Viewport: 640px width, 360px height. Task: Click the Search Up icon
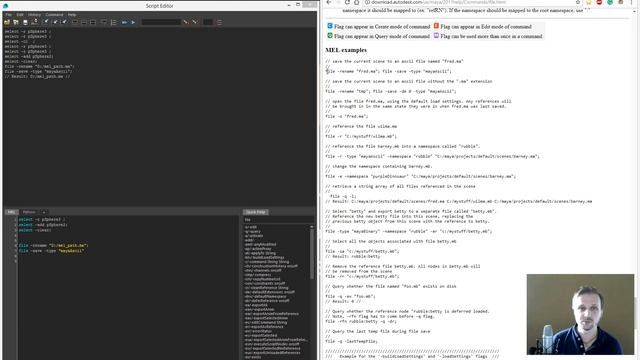(x=195, y=22)
